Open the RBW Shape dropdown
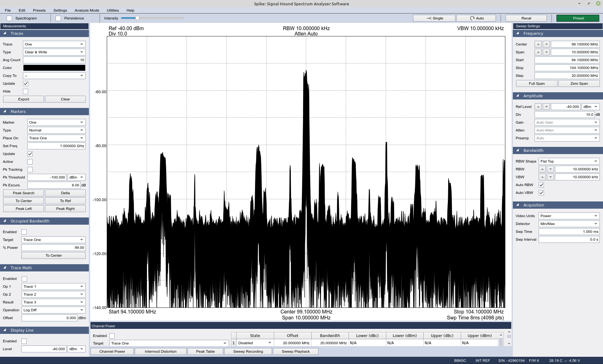The width and height of the screenshot is (603, 364). pyautogui.click(x=569, y=161)
